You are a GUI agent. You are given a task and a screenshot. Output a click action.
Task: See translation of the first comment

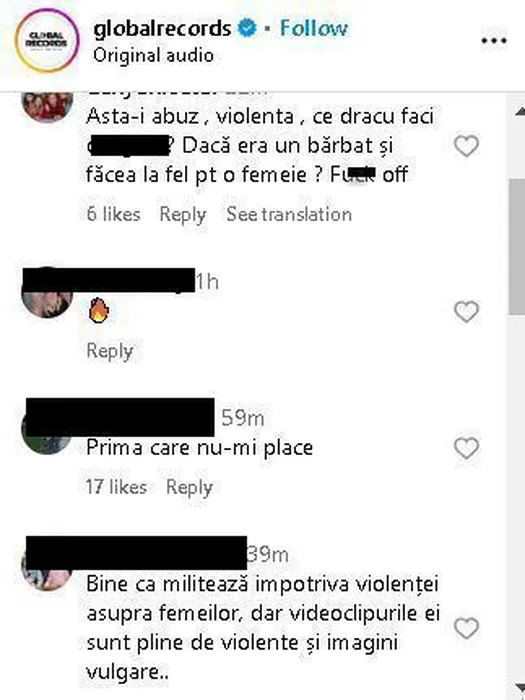289,214
